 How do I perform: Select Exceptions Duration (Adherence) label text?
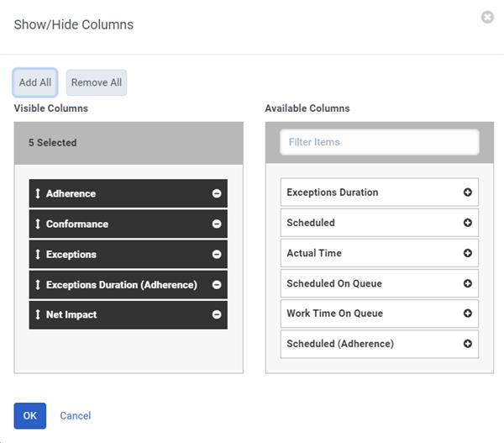[x=122, y=284]
